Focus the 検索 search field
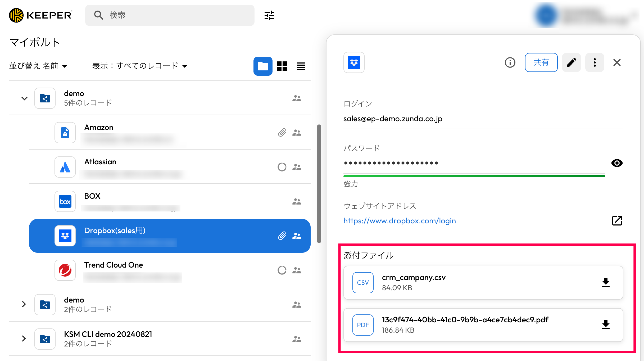 [x=170, y=15]
